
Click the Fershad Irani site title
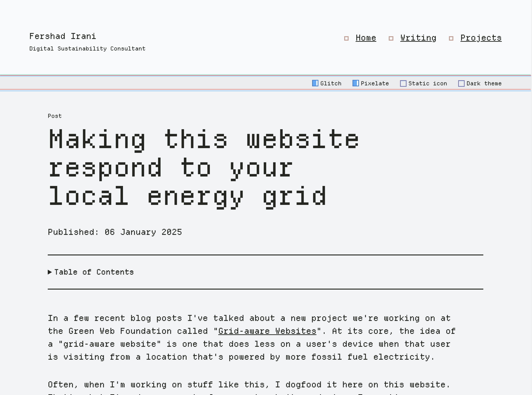pyautogui.click(x=63, y=36)
